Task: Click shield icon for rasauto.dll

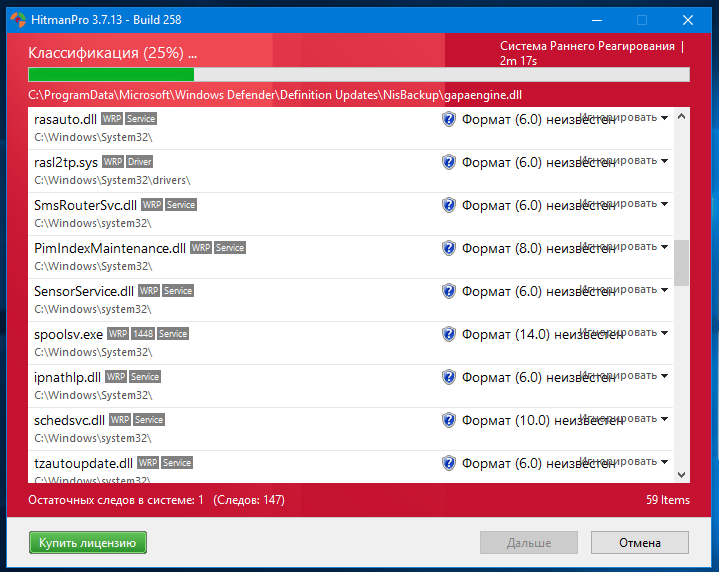Action: (448, 119)
